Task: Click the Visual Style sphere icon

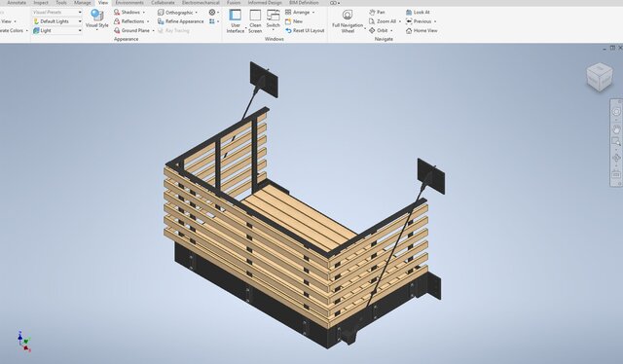Action: (x=97, y=16)
